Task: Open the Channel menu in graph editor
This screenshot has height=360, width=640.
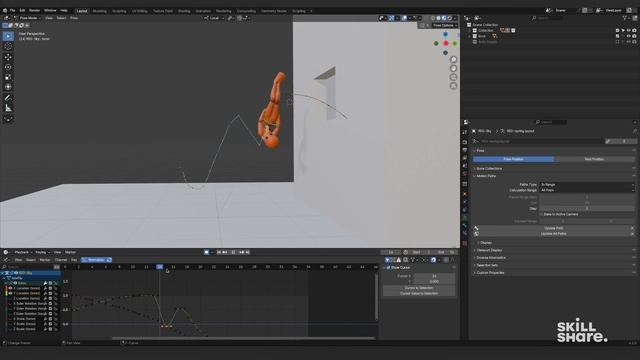Action: tap(61, 260)
